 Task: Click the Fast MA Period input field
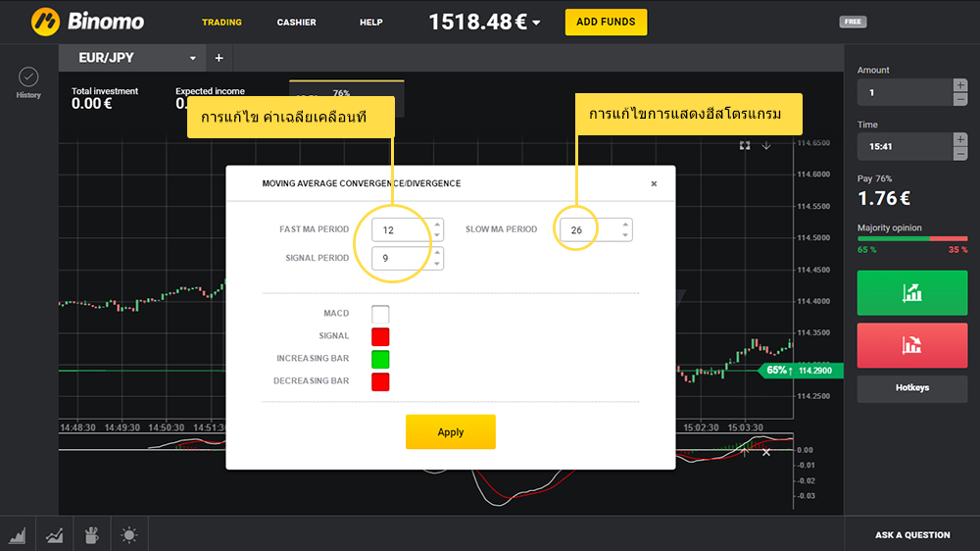tap(400, 229)
